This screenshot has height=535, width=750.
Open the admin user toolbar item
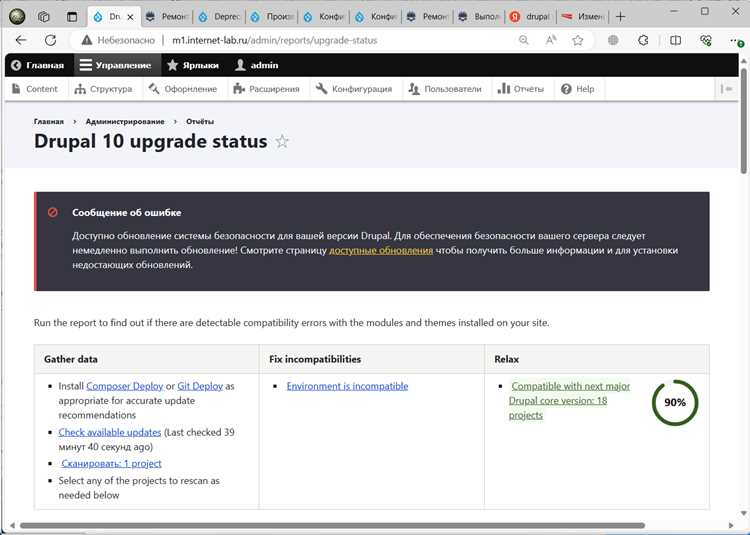(257, 65)
